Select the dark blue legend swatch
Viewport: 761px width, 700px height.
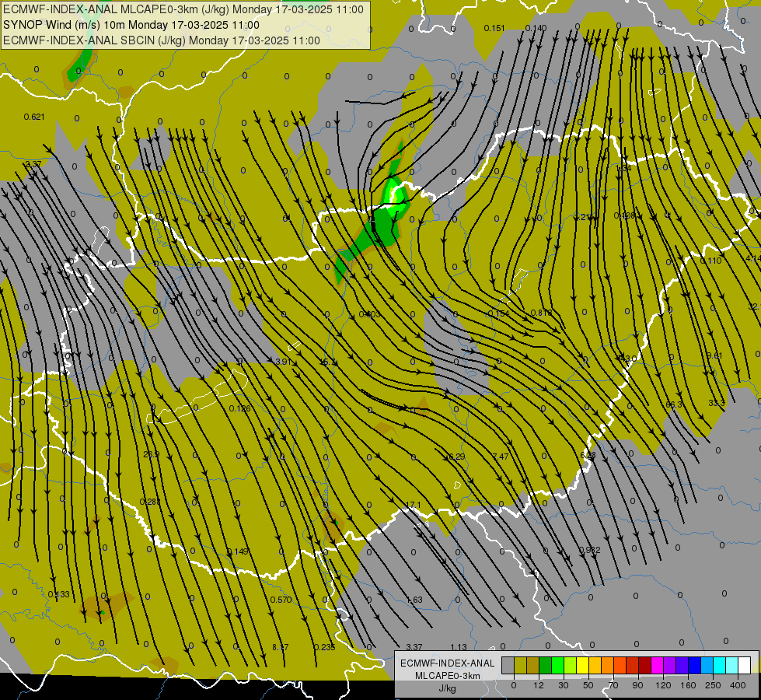pos(694,666)
